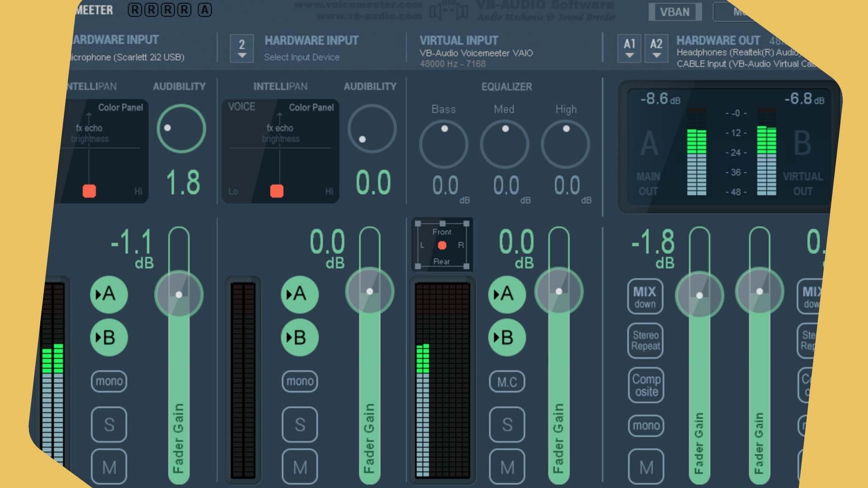Image resolution: width=868 pixels, height=488 pixels.
Task: Open the VBAN settings
Action: [675, 12]
